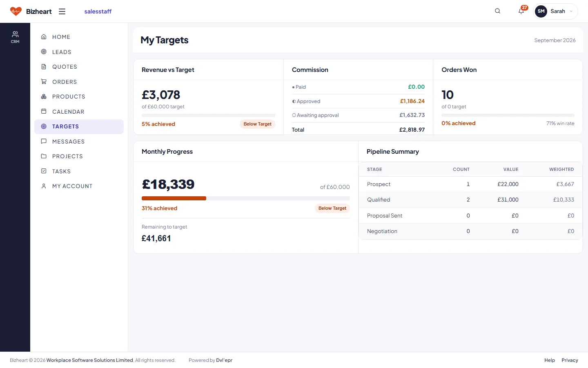Viewport: 588px width, 368px height.
Task: Click the Calendar icon in sidebar
Action: click(44, 111)
